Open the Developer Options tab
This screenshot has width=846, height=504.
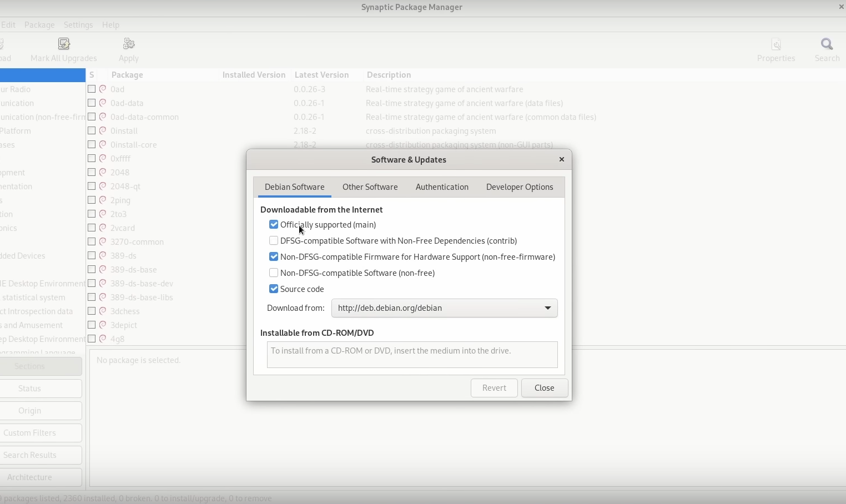click(520, 187)
